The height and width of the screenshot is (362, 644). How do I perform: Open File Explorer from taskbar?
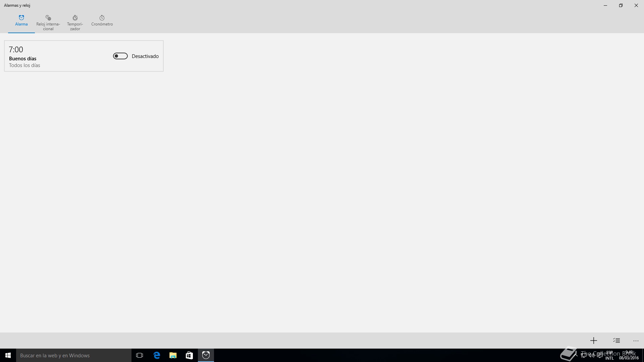coord(173,355)
